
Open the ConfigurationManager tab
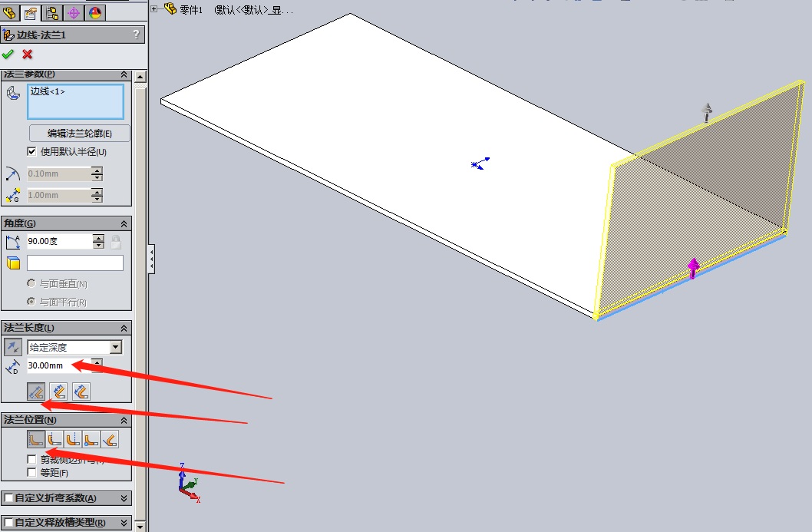[x=52, y=12]
